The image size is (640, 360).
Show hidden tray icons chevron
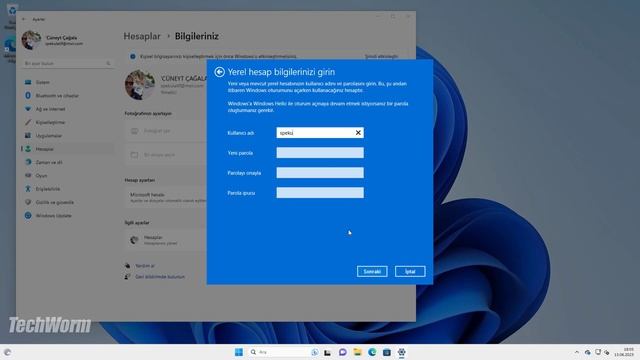point(577,352)
